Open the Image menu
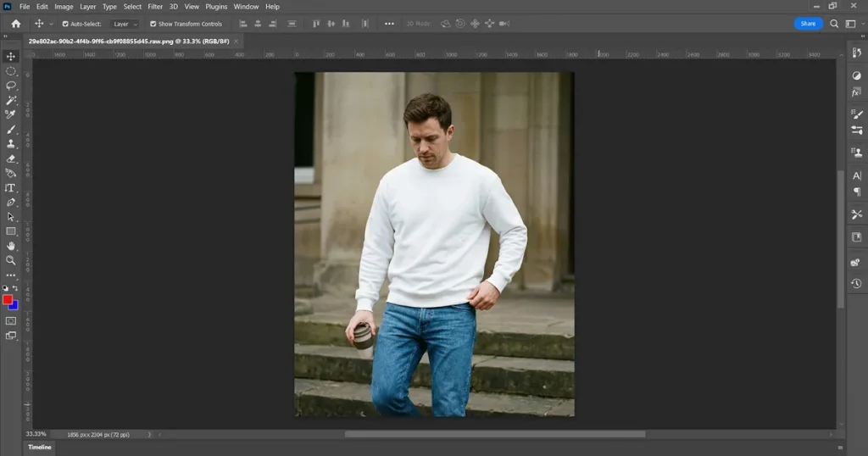The width and height of the screenshot is (868, 456). [64, 7]
